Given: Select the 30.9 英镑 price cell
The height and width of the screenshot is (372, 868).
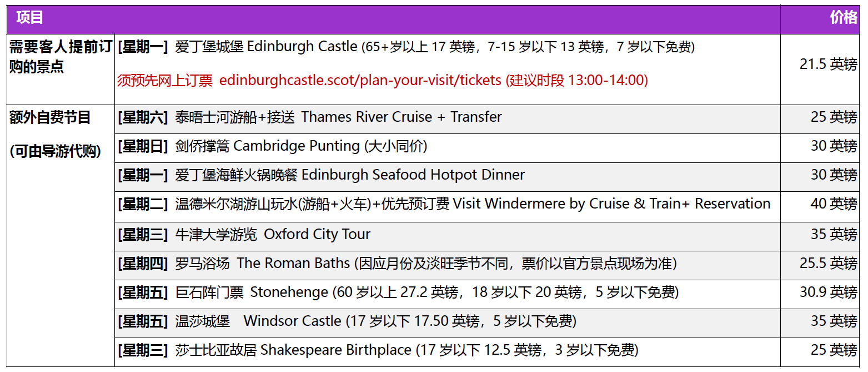Looking at the screenshot, I should click(x=828, y=292).
